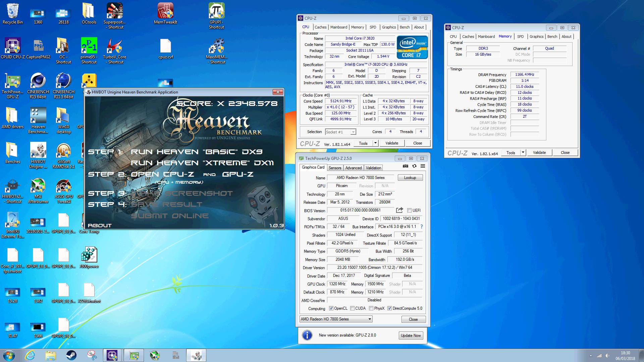Viewport: 644px width, 362px height.
Task: Toggle the OpenCL checkbox
Action: (331, 308)
